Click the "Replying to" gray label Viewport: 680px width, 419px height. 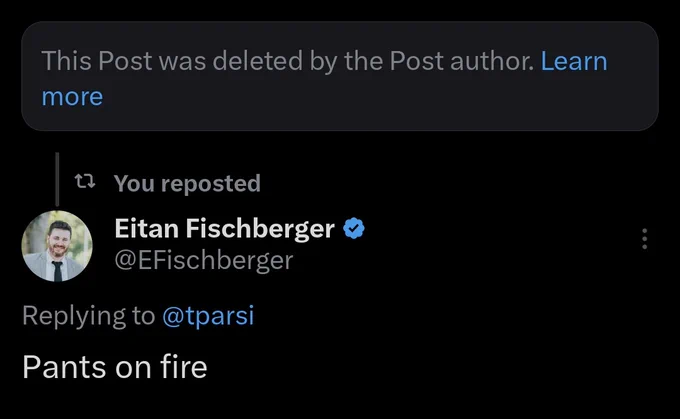point(88,315)
